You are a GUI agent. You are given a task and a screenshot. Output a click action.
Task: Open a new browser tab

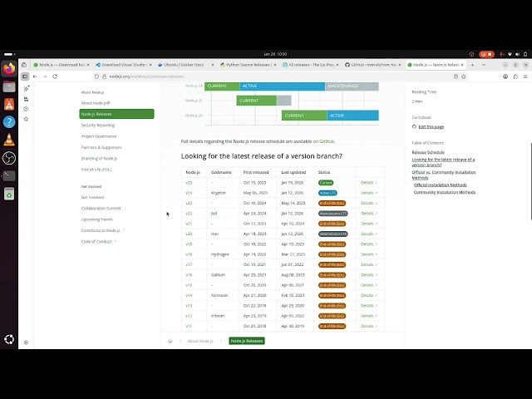473,65
